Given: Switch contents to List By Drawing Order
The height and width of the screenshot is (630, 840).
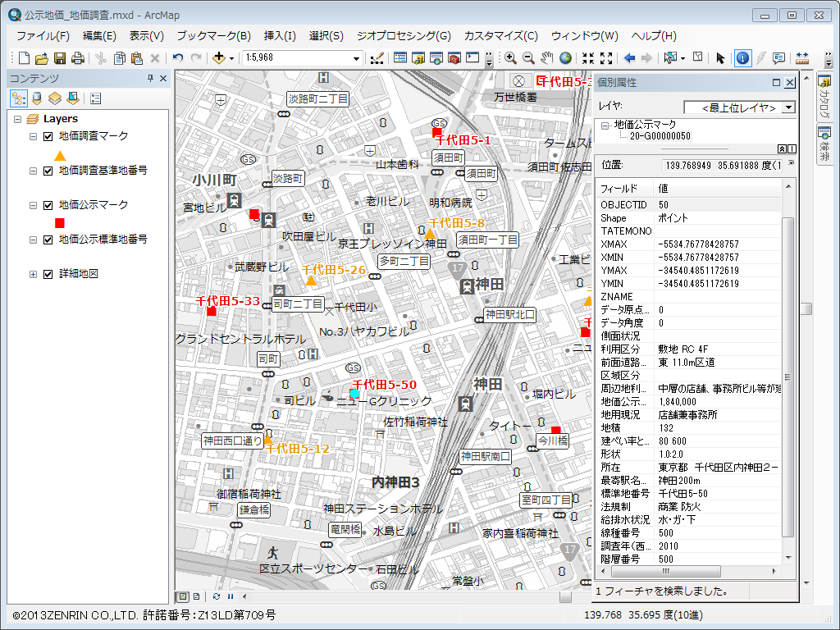Looking at the screenshot, I should click(19, 98).
